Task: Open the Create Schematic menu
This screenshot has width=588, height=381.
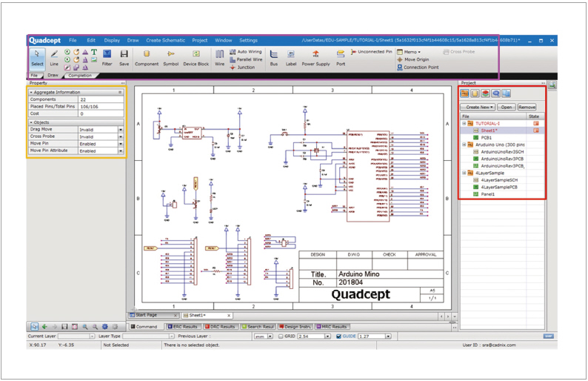Action: click(x=165, y=40)
